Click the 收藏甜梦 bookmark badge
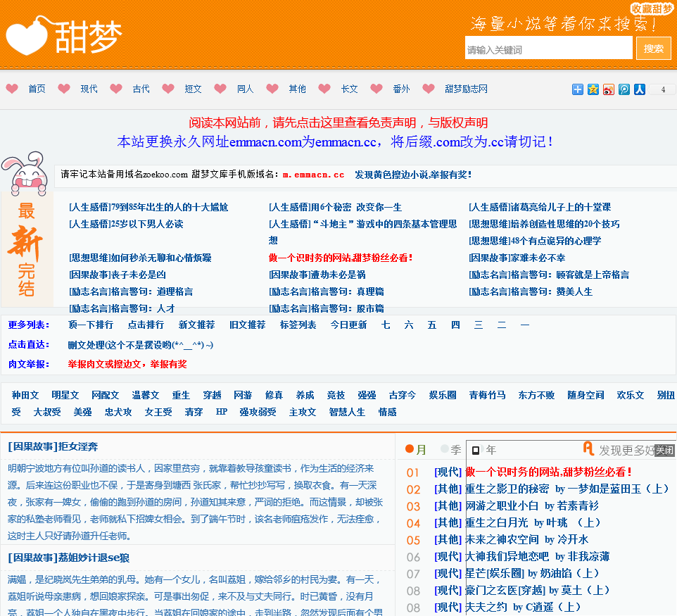This screenshot has height=616, width=677. [652, 8]
